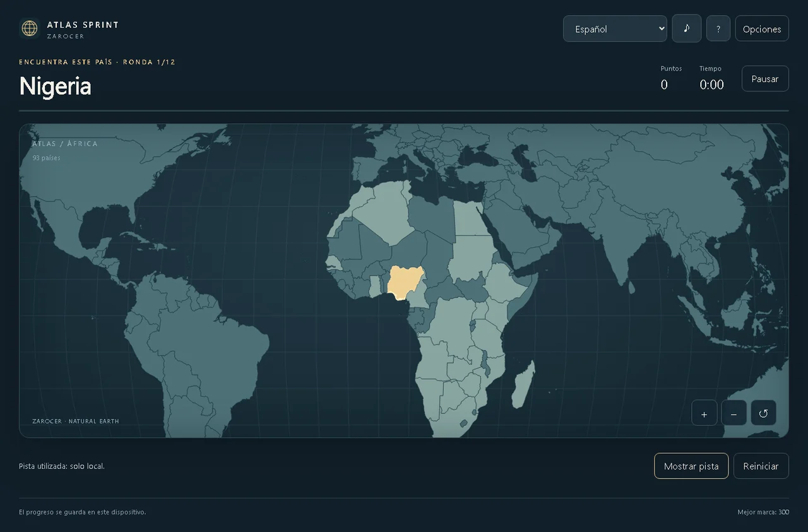Click the Tiempo timer value 0:00
The image size is (808, 532).
pyautogui.click(x=711, y=85)
